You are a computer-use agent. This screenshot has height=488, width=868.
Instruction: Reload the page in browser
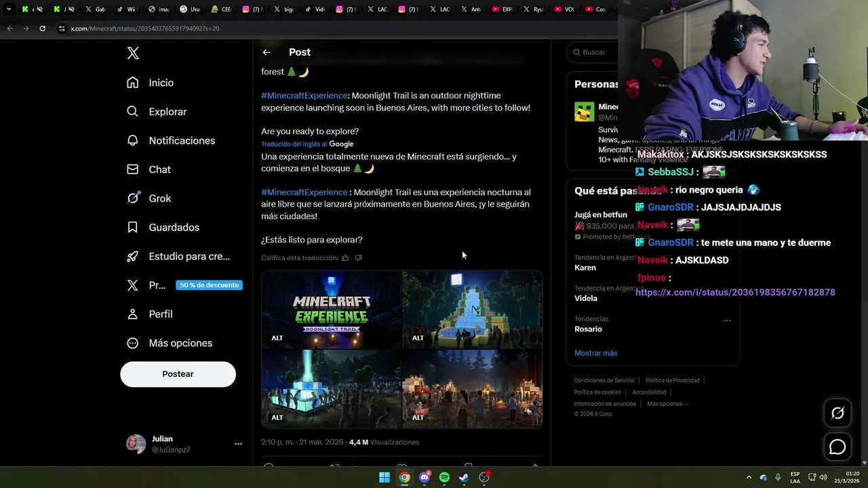[x=42, y=28]
